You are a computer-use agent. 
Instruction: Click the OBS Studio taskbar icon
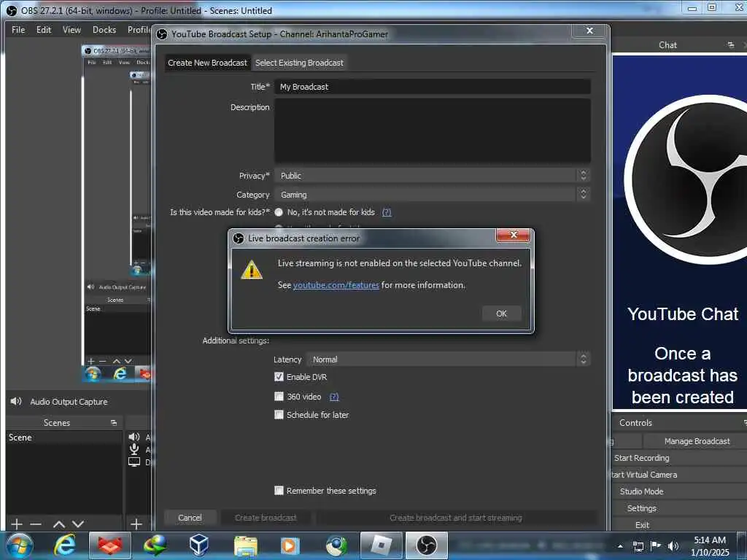pos(426,545)
